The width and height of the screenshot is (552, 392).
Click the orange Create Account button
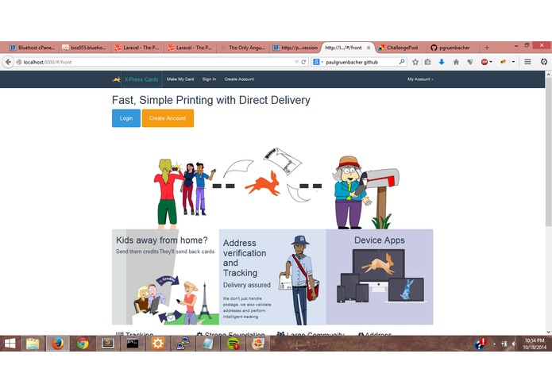click(x=168, y=118)
